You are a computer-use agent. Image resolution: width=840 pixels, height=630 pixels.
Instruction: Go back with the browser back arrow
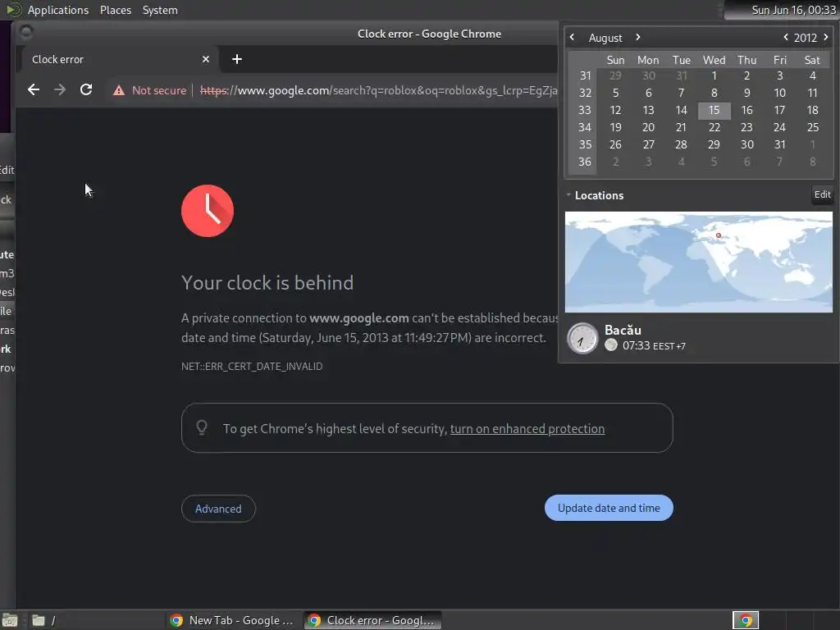click(33, 89)
